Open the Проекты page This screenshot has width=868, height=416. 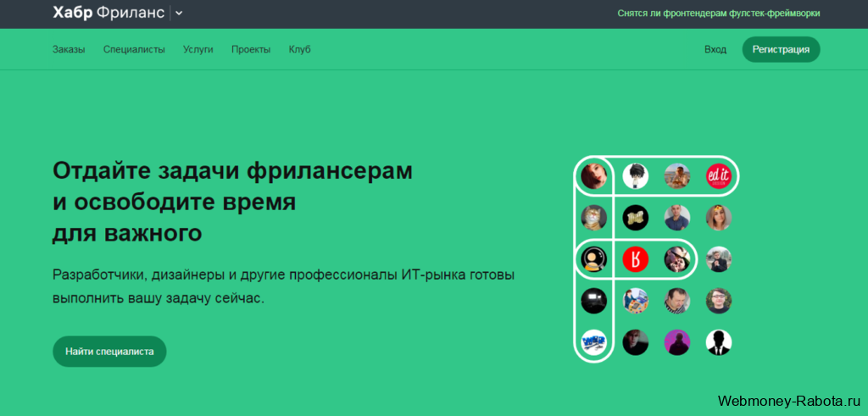tap(251, 49)
